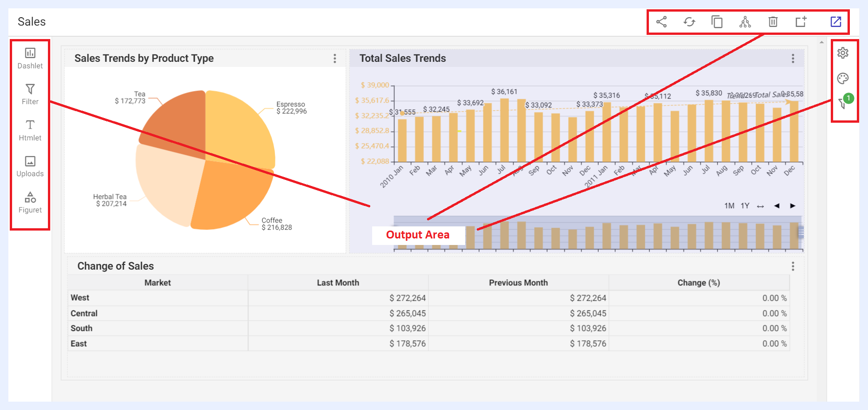Click the range slider right handle
The image size is (868, 410).
(x=801, y=232)
